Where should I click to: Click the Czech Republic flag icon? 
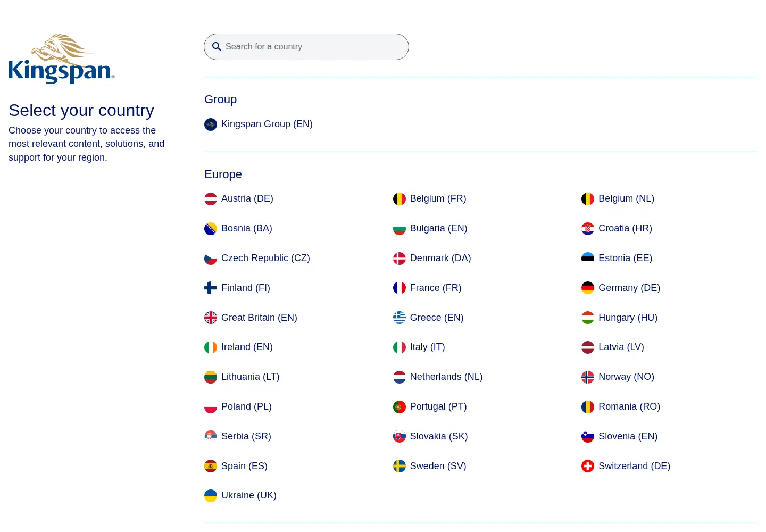pos(211,259)
